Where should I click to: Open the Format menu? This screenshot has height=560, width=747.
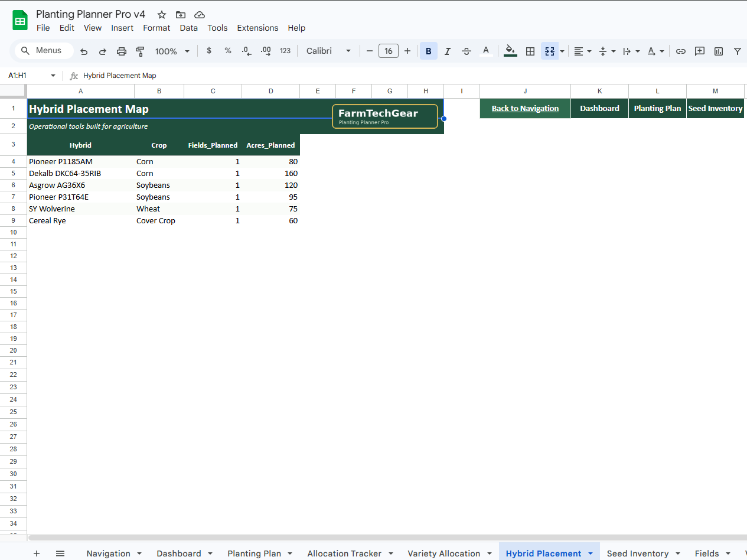click(x=156, y=28)
